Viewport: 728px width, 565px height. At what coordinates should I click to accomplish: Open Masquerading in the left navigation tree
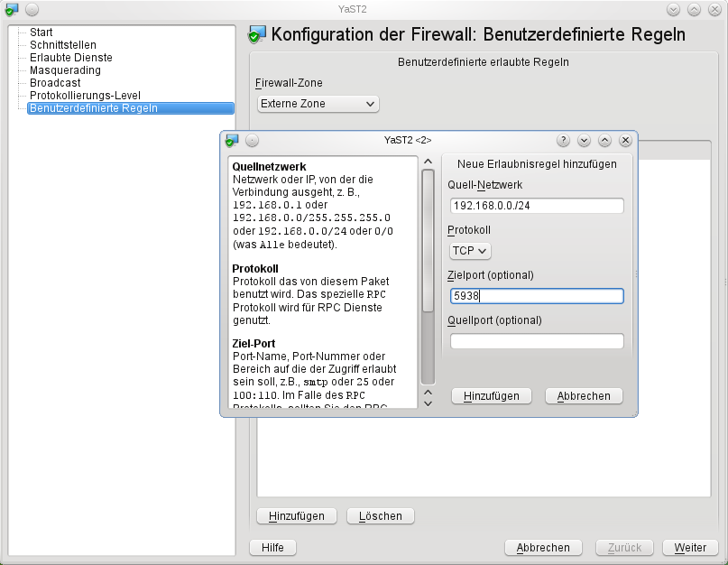[x=65, y=70]
